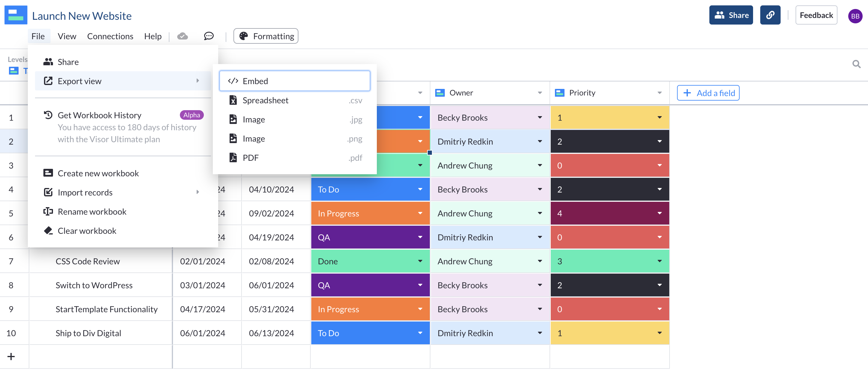Open the BB user avatar
The image size is (868, 370).
click(855, 16)
